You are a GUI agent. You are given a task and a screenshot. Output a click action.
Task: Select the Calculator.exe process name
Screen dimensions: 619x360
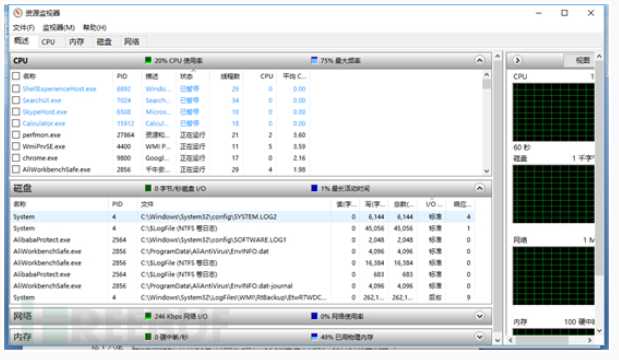(x=44, y=123)
